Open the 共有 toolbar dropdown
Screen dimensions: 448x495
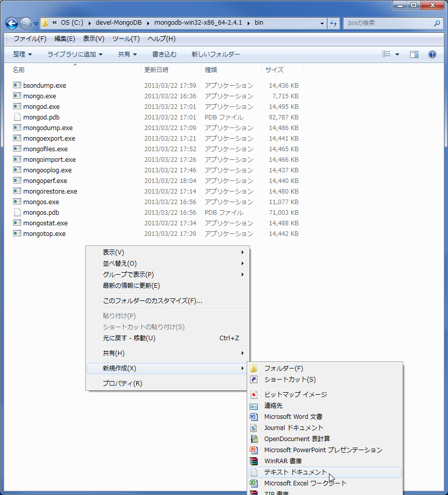pos(127,54)
